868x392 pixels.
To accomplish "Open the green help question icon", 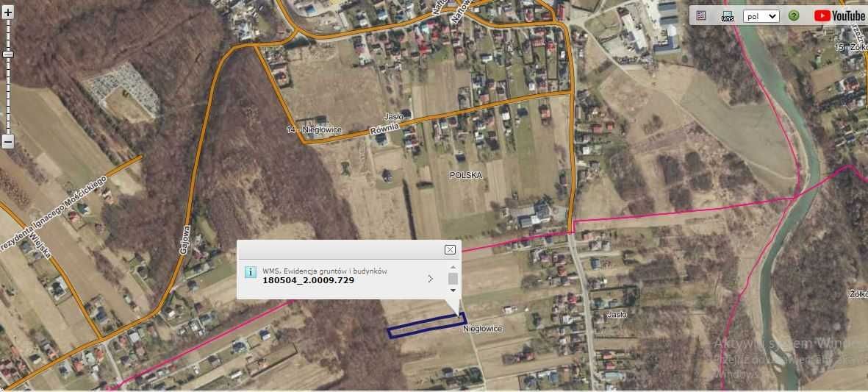I will pyautogui.click(x=793, y=16).
